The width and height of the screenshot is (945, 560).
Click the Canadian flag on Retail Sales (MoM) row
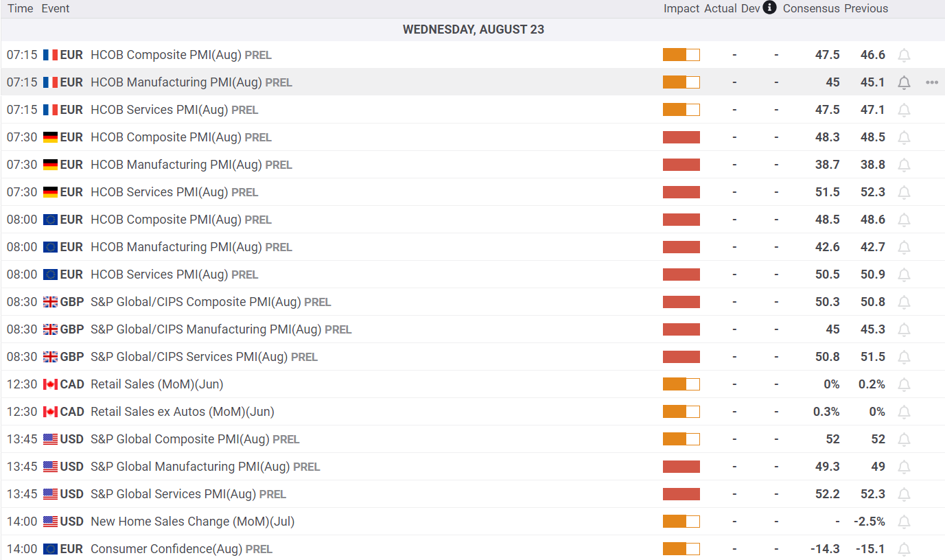[50, 384]
